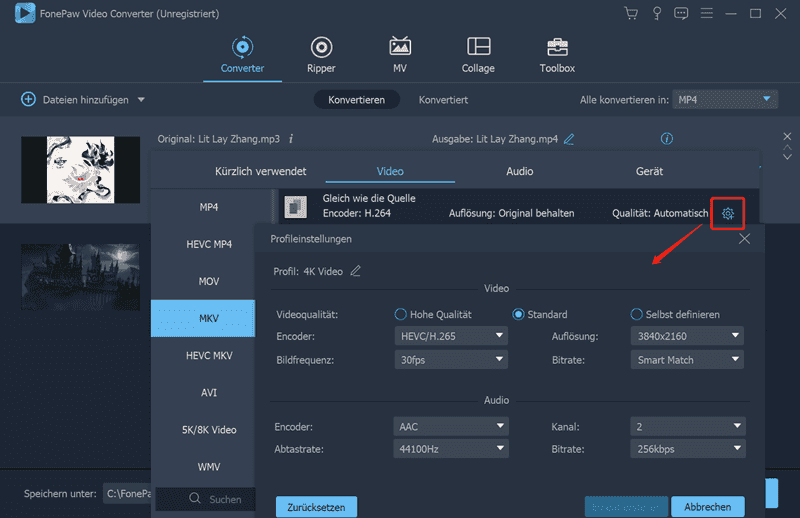Open the Ripper module
800x518 pixels.
pyautogui.click(x=321, y=55)
